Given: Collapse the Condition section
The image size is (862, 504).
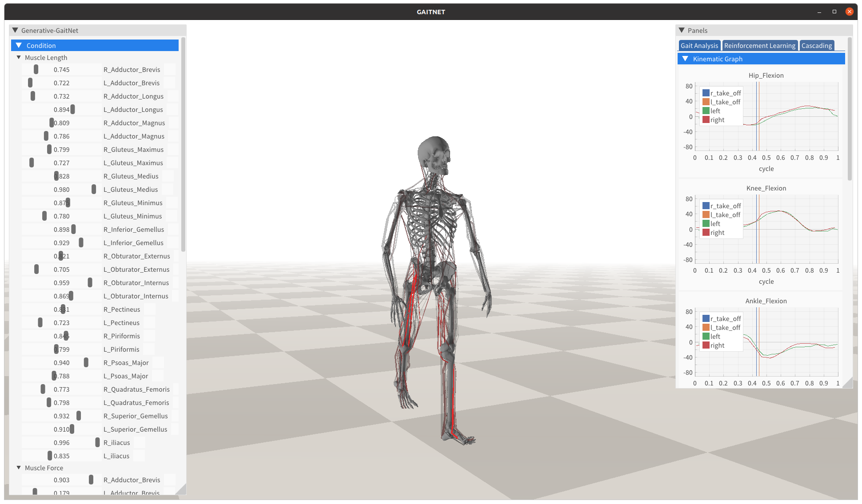Looking at the screenshot, I should (x=18, y=45).
